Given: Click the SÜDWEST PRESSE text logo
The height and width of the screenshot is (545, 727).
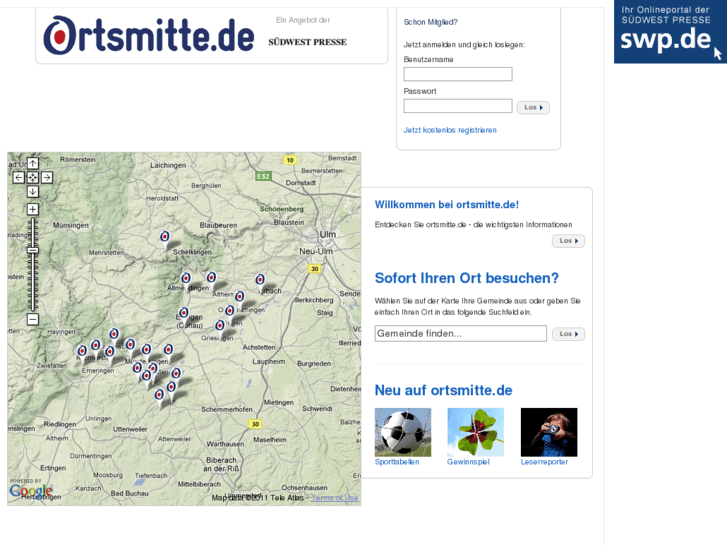Looking at the screenshot, I should tap(307, 42).
